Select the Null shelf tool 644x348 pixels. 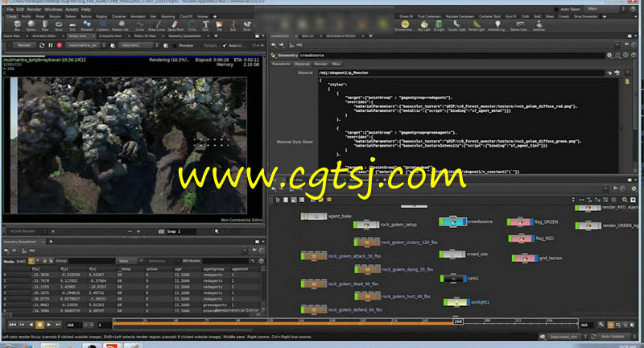233,26
